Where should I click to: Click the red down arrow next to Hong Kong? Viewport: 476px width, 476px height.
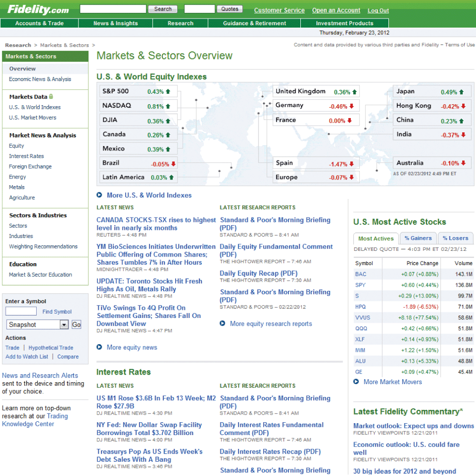[x=463, y=106]
